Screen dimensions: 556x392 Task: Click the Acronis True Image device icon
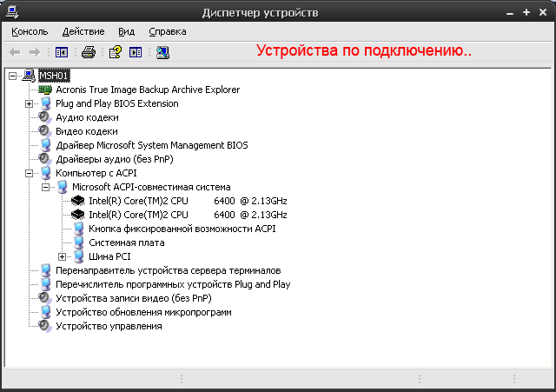pos(45,90)
